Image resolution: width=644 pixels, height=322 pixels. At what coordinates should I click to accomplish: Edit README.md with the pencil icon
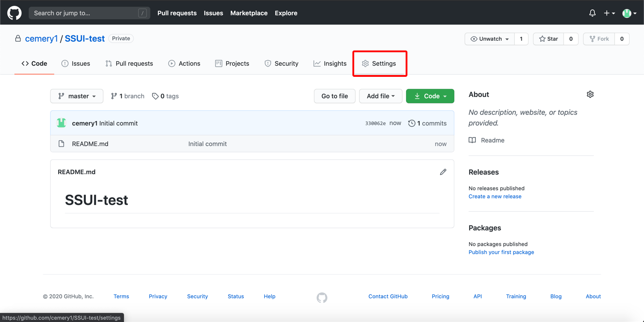[443, 172]
